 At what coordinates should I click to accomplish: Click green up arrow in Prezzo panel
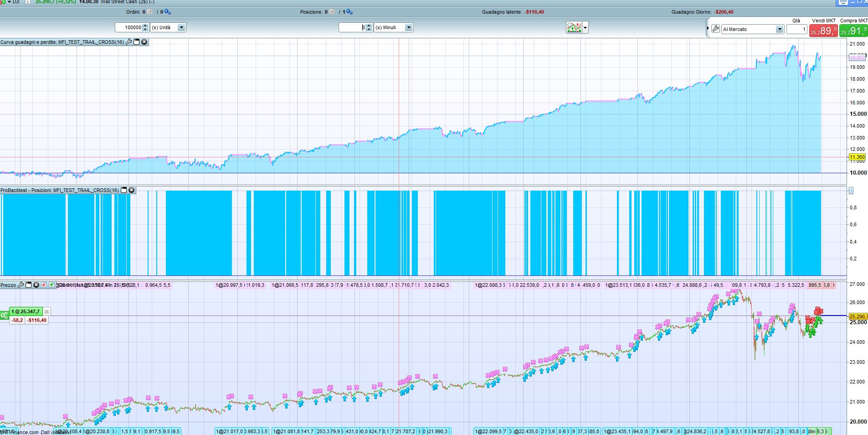pos(51,285)
